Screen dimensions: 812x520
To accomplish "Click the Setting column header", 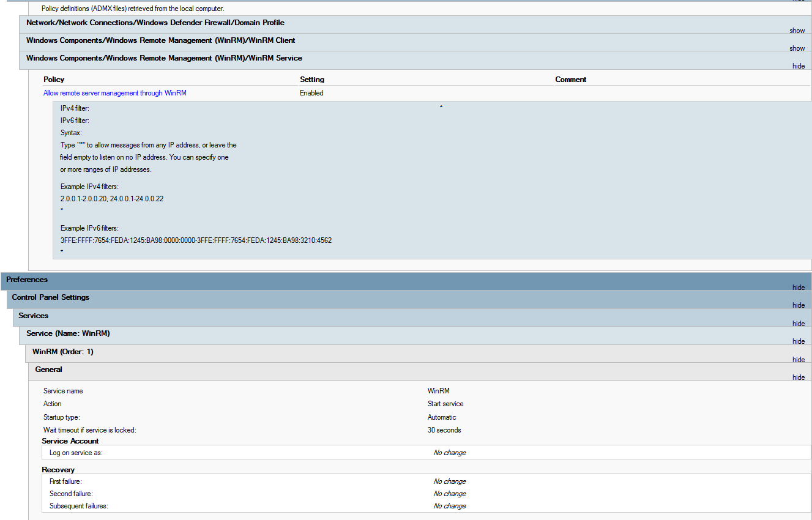I will [312, 80].
